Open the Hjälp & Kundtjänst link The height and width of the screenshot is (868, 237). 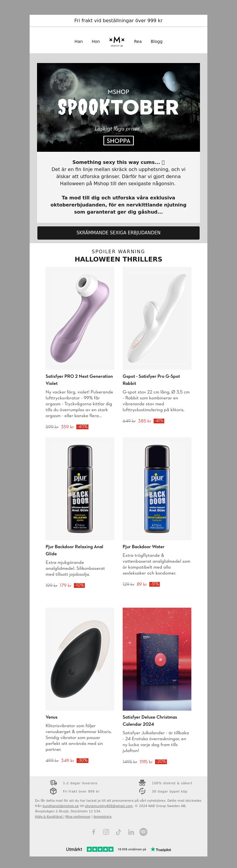[x=49, y=817]
